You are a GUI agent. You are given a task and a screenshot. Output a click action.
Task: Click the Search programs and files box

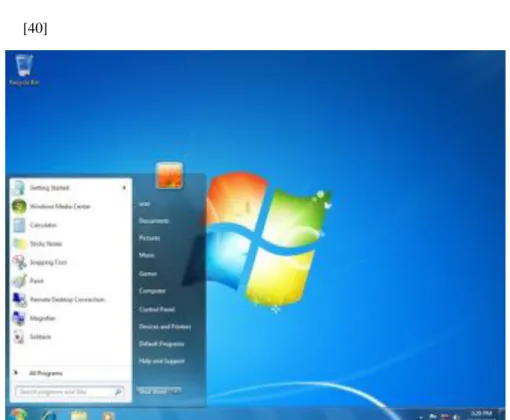69,392
